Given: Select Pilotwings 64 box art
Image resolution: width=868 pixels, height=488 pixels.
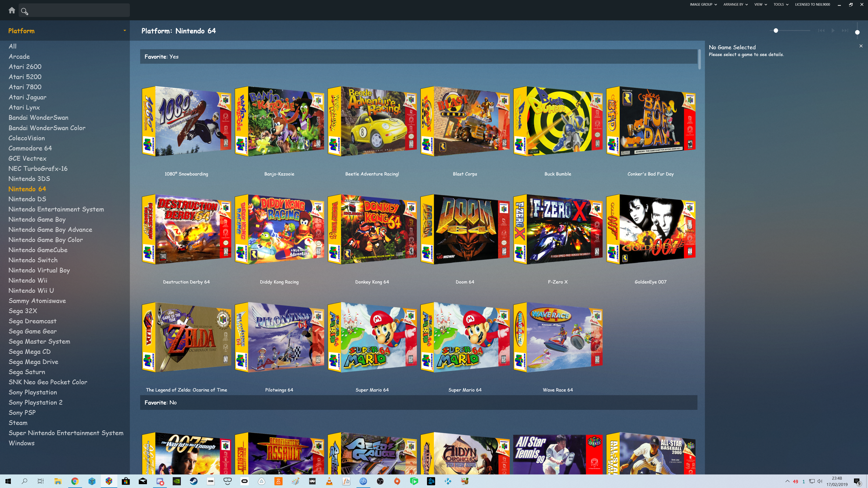Looking at the screenshot, I should coord(279,337).
